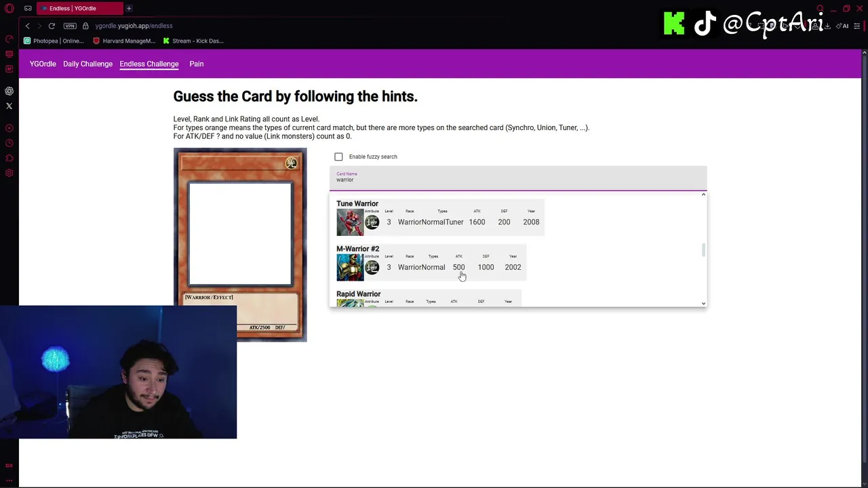Open X (Twitter) in the sidebar

pyautogui.click(x=9, y=106)
